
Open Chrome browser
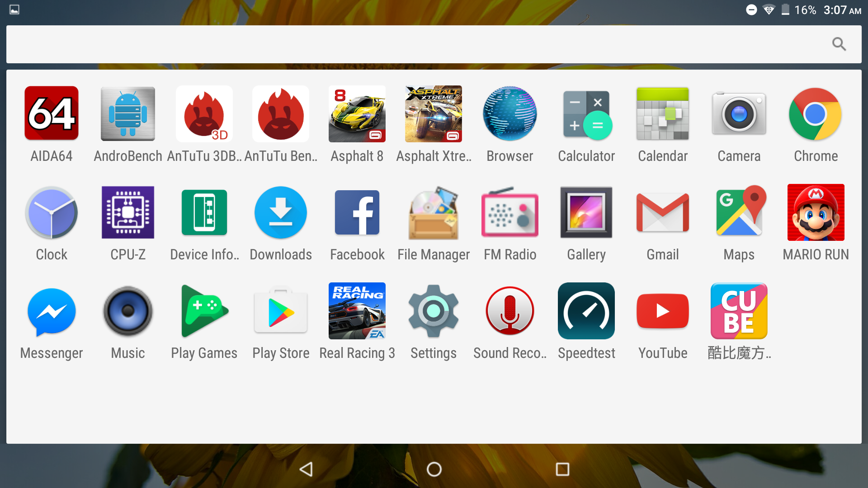[x=816, y=114]
